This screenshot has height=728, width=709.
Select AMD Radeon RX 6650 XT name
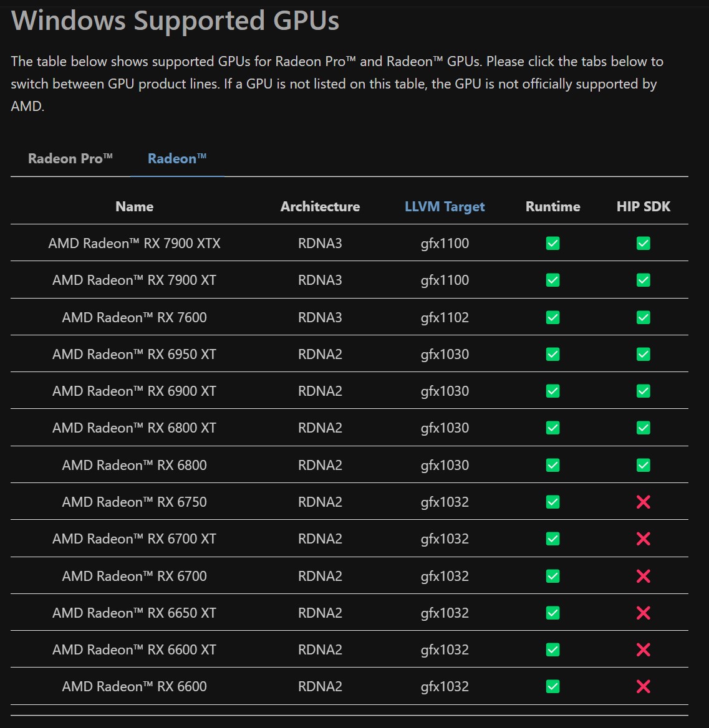coord(134,613)
